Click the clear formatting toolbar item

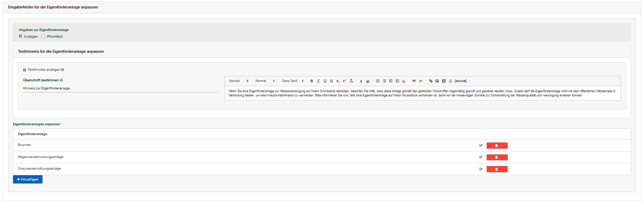pos(351,81)
